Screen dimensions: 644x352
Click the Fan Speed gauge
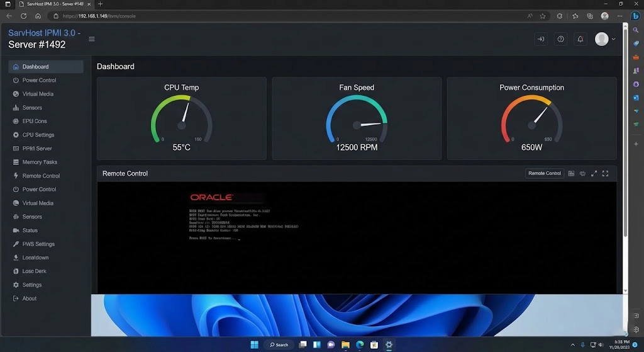(357, 118)
